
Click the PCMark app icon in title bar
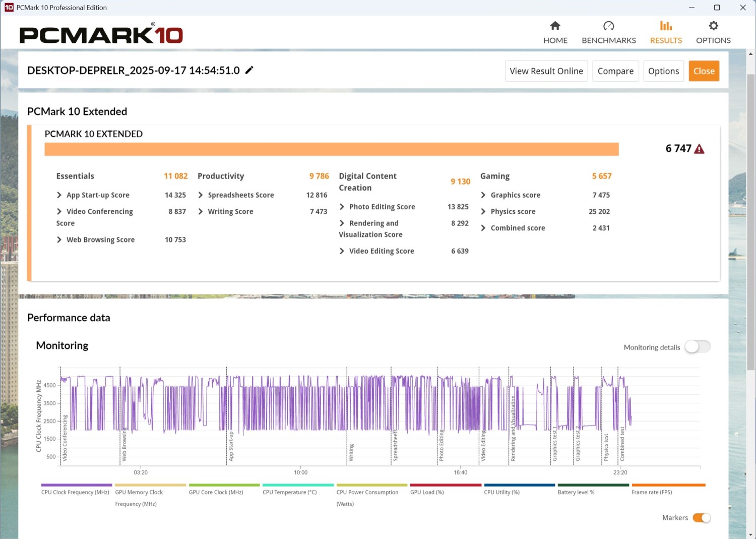click(9, 8)
